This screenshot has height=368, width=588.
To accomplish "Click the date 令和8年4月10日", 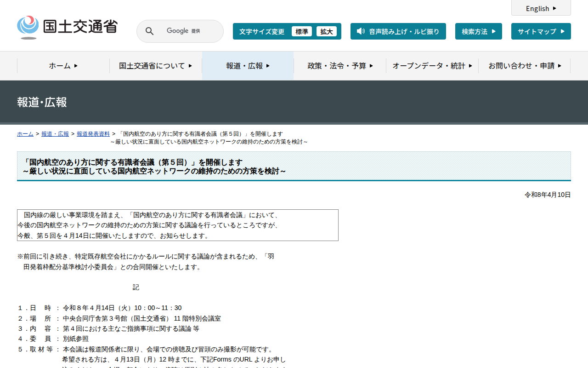I will click(548, 195).
